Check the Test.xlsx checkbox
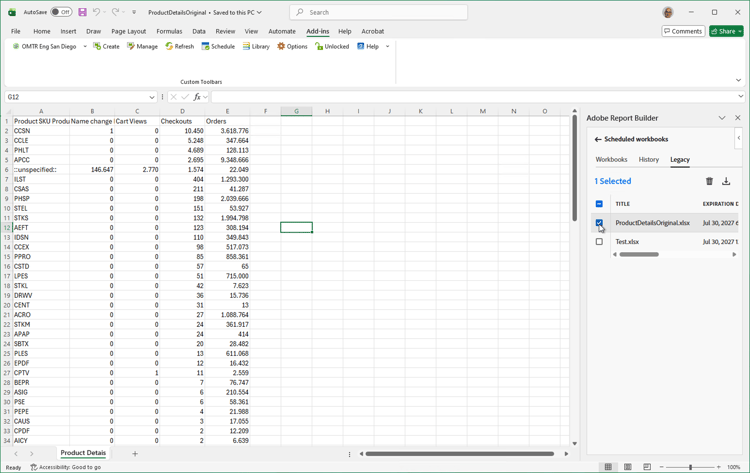750x473 pixels. coord(599,242)
